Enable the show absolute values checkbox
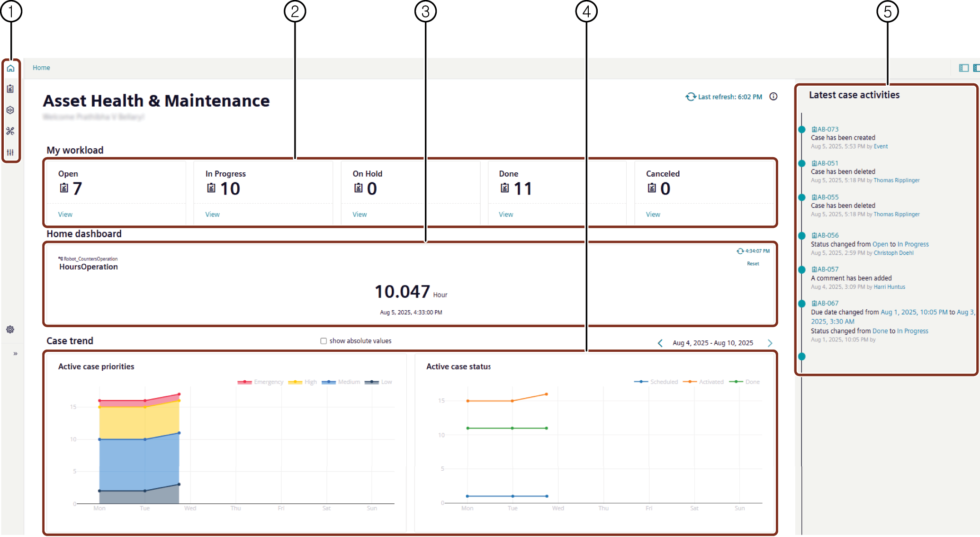 point(324,341)
